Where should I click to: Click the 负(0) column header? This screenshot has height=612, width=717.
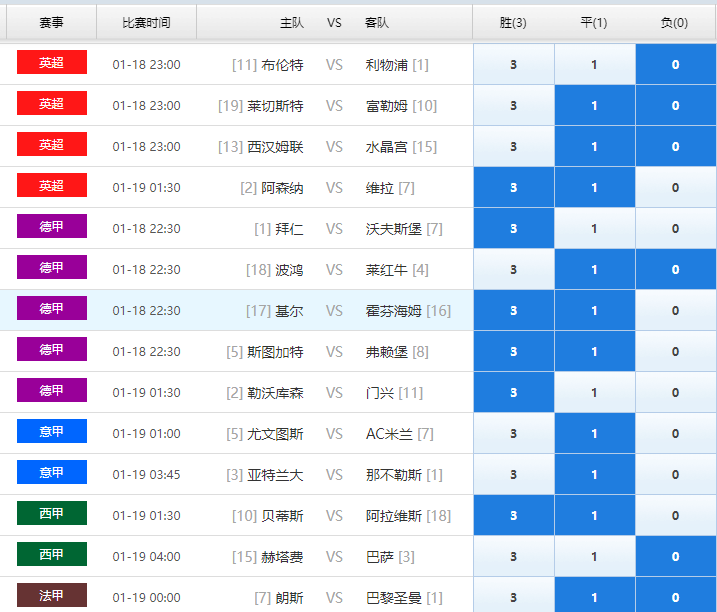click(674, 22)
